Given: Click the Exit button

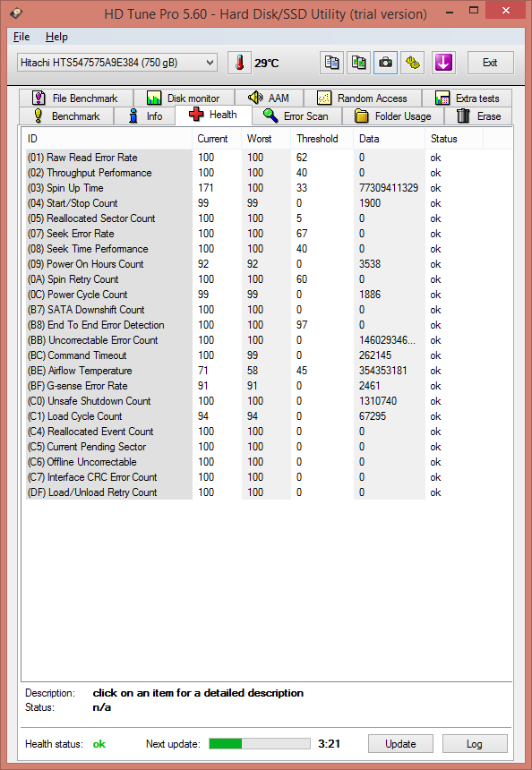Looking at the screenshot, I should [490, 63].
